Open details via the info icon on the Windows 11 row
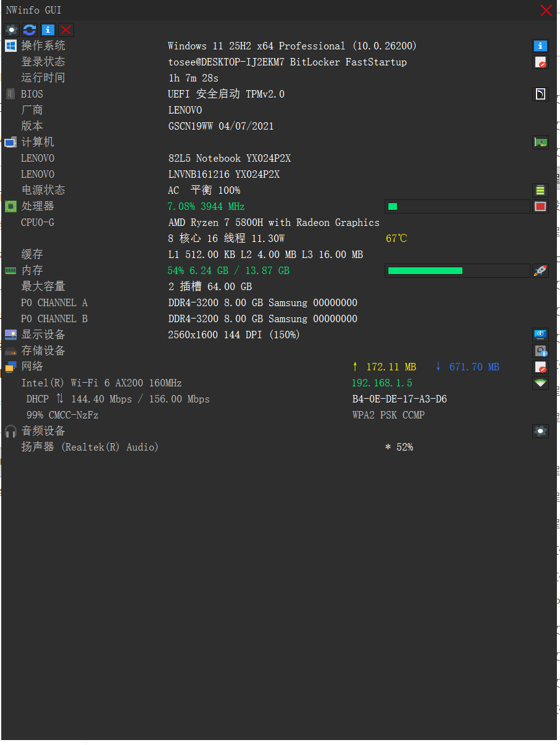Viewport: 560px width, 745px height. [540, 46]
